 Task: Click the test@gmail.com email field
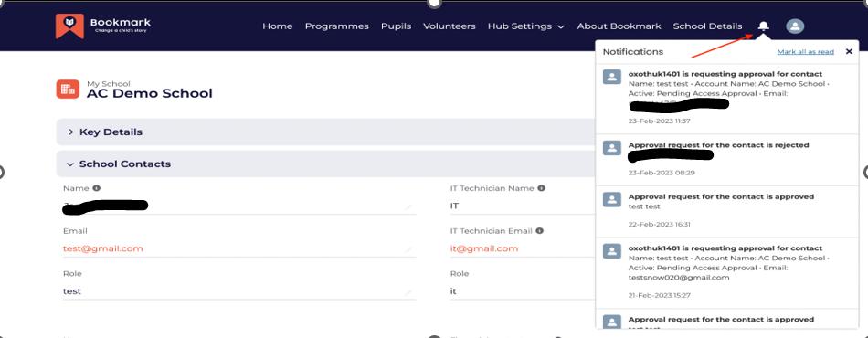pyautogui.click(x=239, y=248)
